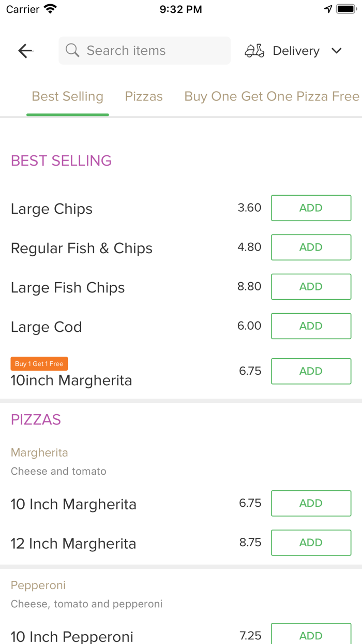The width and height of the screenshot is (362, 644).
Task: Switch to the Pizzas tab
Action: (x=143, y=96)
